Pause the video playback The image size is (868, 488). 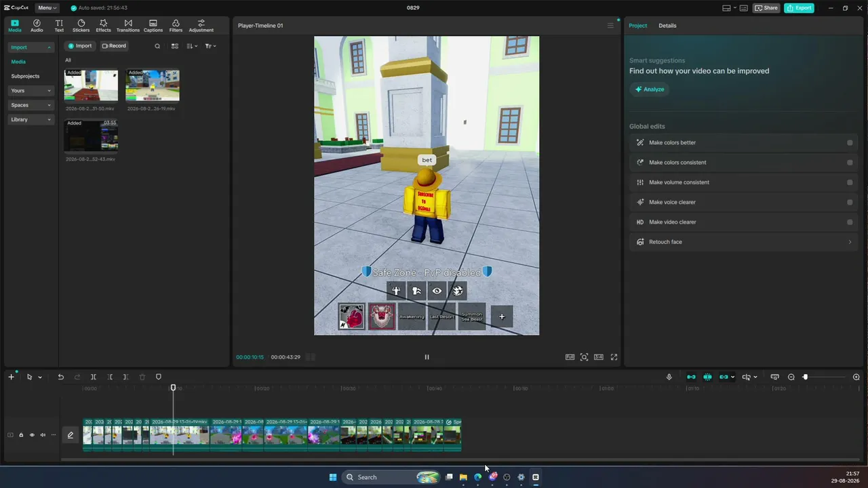427,357
